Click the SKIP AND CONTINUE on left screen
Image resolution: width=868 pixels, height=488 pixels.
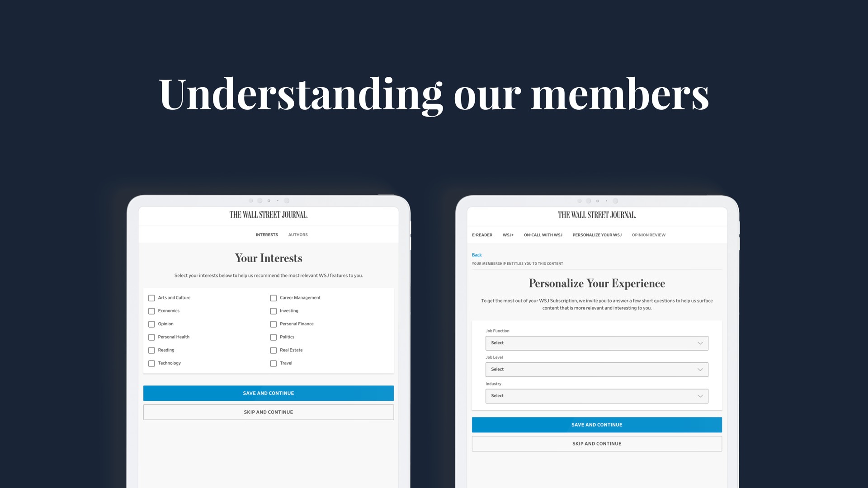point(268,412)
